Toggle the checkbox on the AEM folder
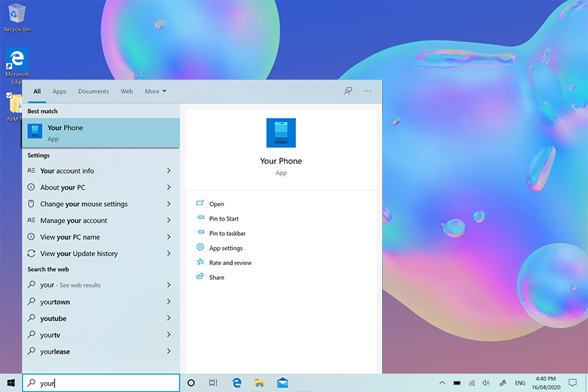This screenshot has height=392, width=588. pos(9,95)
